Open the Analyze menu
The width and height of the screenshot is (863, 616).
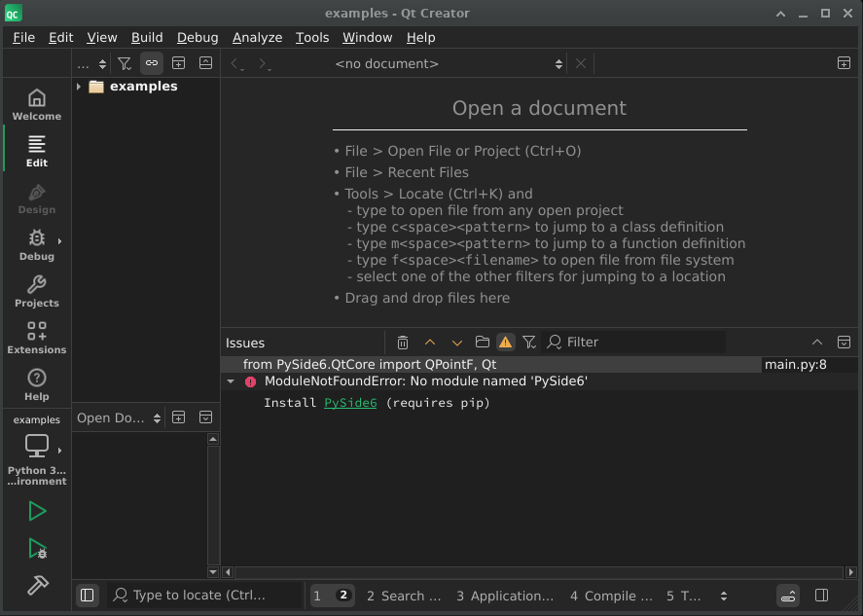(x=257, y=37)
